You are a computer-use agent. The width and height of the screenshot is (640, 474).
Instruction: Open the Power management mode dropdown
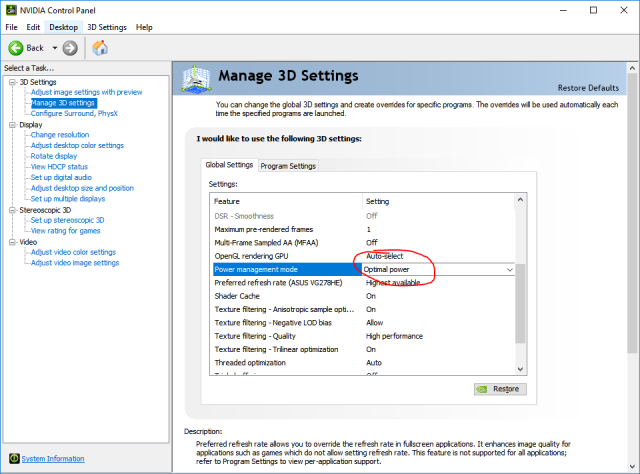click(510, 270)
